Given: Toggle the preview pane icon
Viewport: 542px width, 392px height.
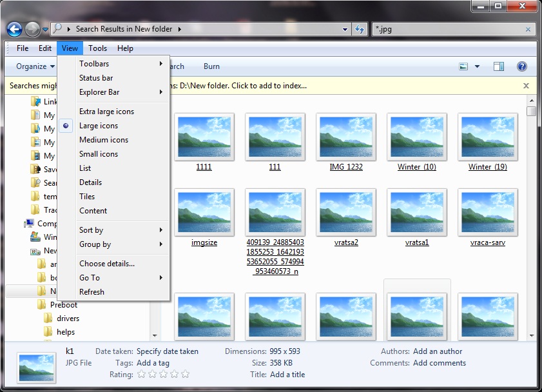Looking at the screenshot, I should click(498, 66).
